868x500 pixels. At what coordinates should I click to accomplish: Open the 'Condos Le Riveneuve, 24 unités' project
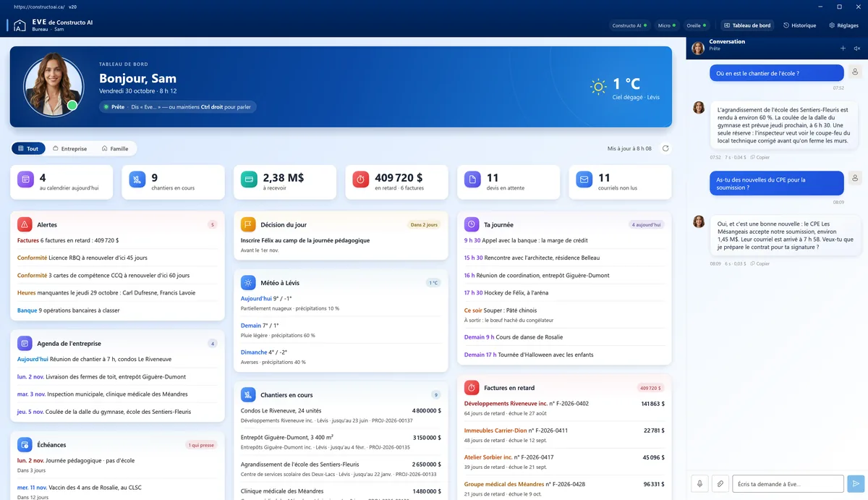pyautogui.click(x=341, y=415)
